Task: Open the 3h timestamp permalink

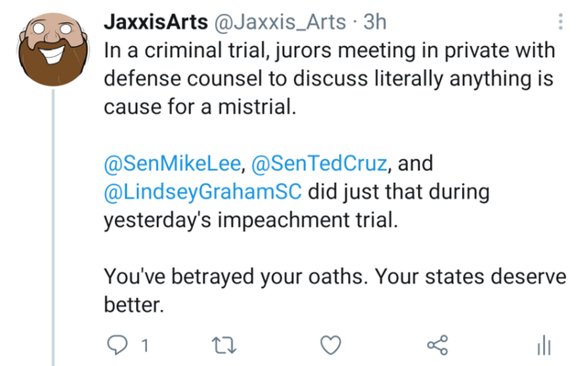Action: click(375, 22)
